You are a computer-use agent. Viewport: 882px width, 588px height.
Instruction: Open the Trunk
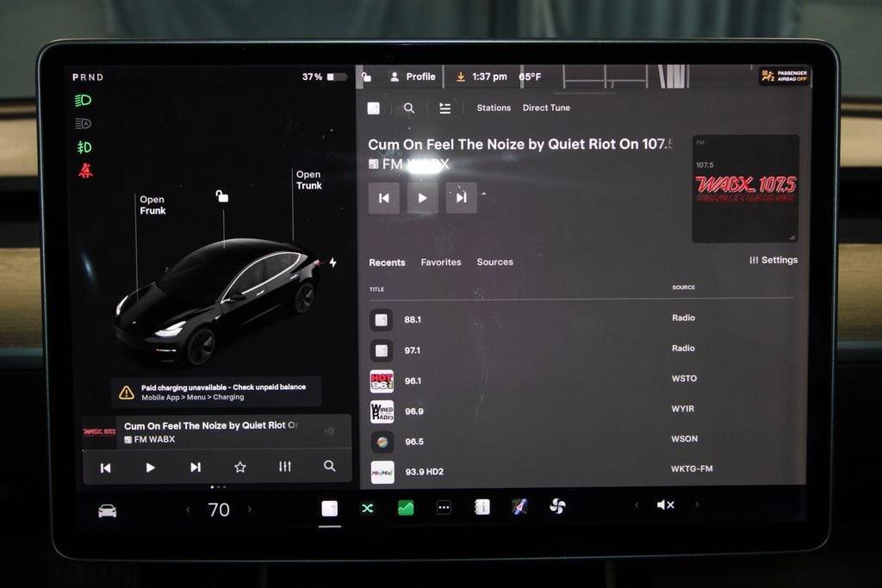308,181
